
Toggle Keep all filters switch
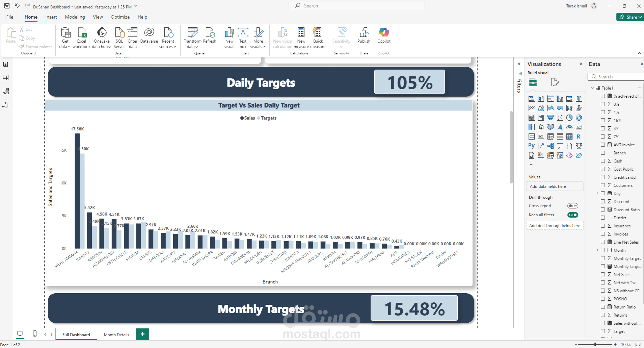point(573,215)
